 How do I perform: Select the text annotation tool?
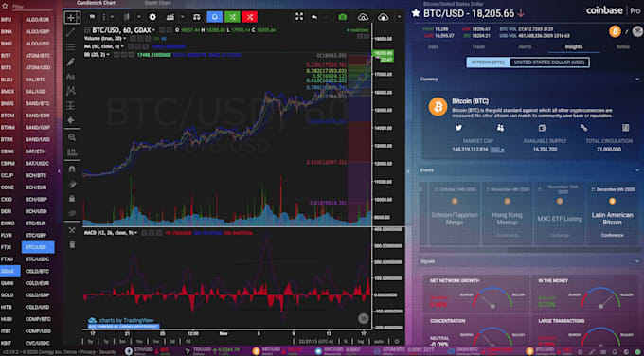pos(71,77)
